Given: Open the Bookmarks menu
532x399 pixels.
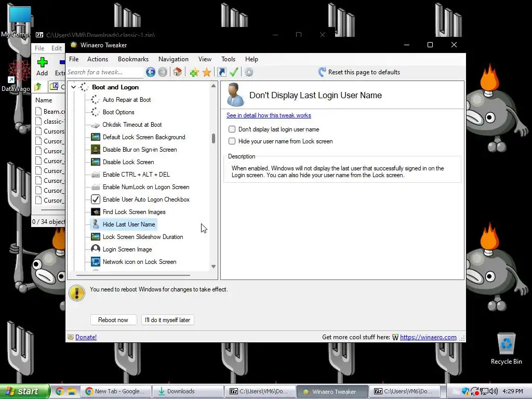Looking at the screenshot, I should point(134,59).
